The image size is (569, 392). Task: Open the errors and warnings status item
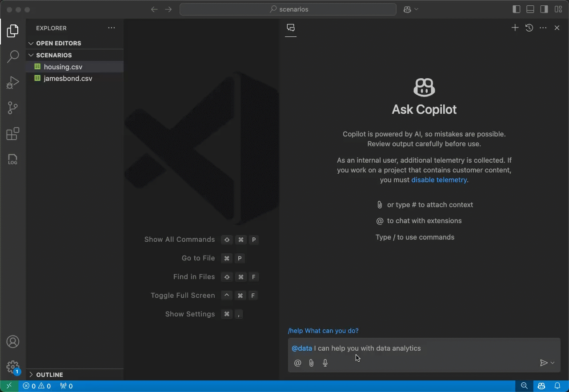(x=37, y=386)
